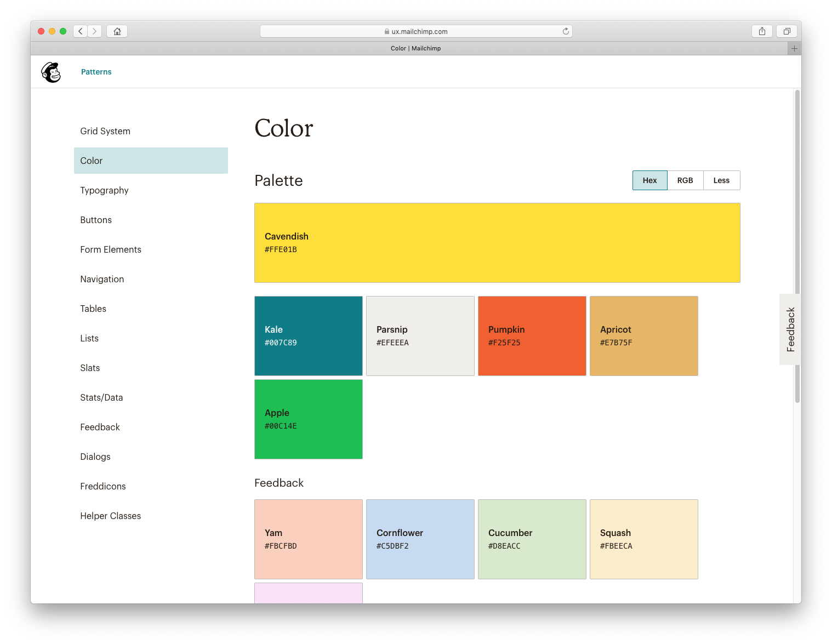Screen dimensions: 832x644
Task: Click the Mailchimp Freddie logo
Action: click(x=51, y=72)
